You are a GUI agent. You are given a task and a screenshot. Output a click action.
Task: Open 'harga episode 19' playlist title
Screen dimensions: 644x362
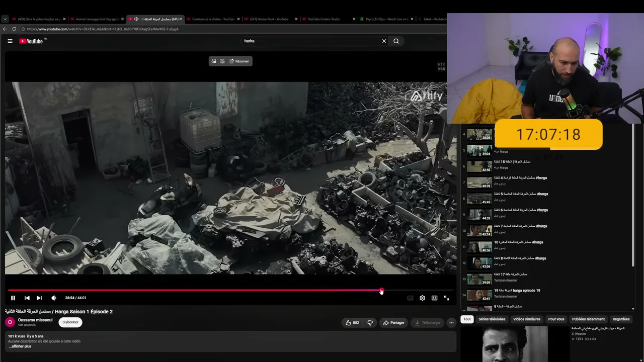pos(517,291)
